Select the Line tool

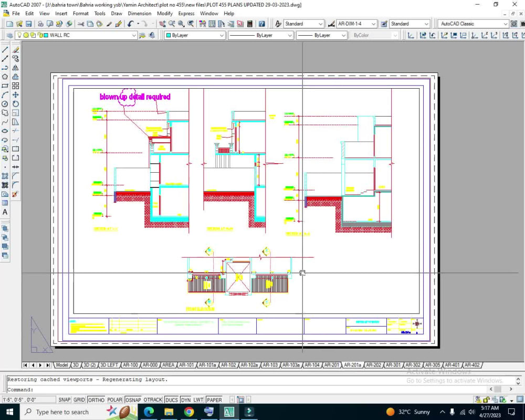[x=6, y=50]
